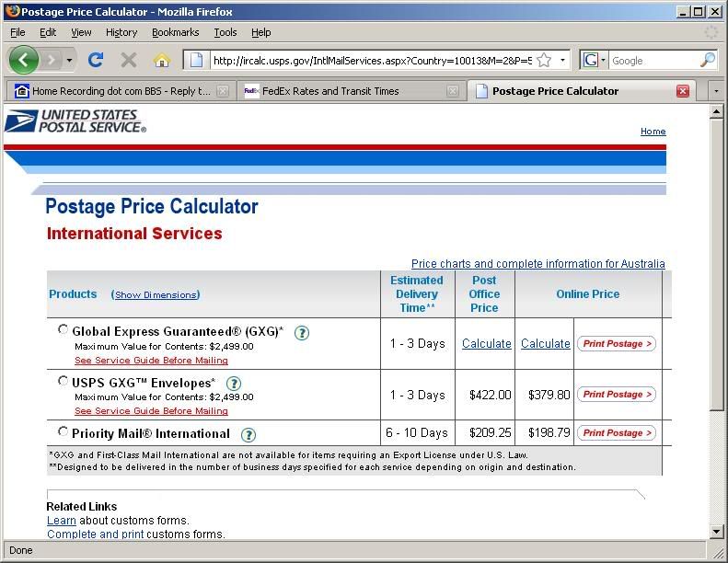728x563 pixels.
Task: Open the search engine selector dropdown
Action: [603, 60]
